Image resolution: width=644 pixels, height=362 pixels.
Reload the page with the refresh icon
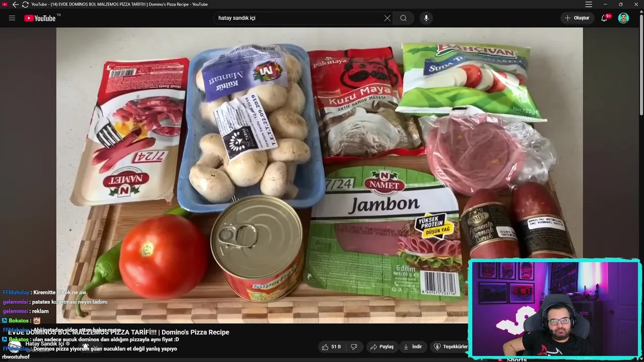pyautogui.click(x=25, y=5)
